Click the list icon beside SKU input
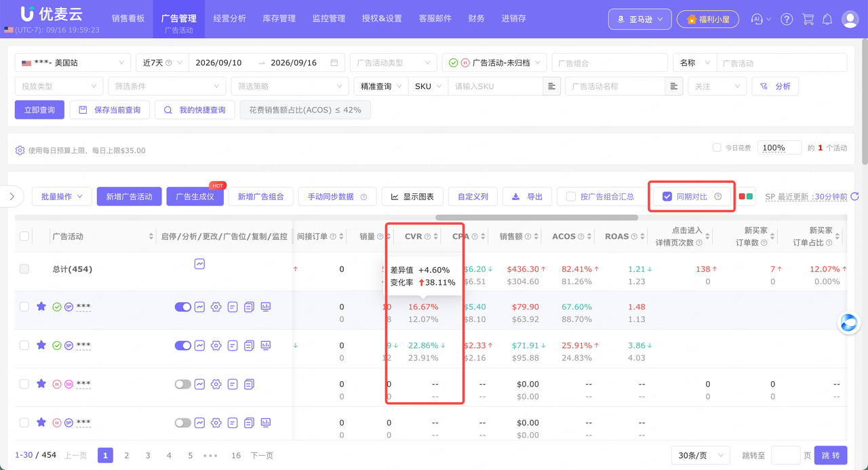Viewport: 868px width, 470px height. coord(551,86)
